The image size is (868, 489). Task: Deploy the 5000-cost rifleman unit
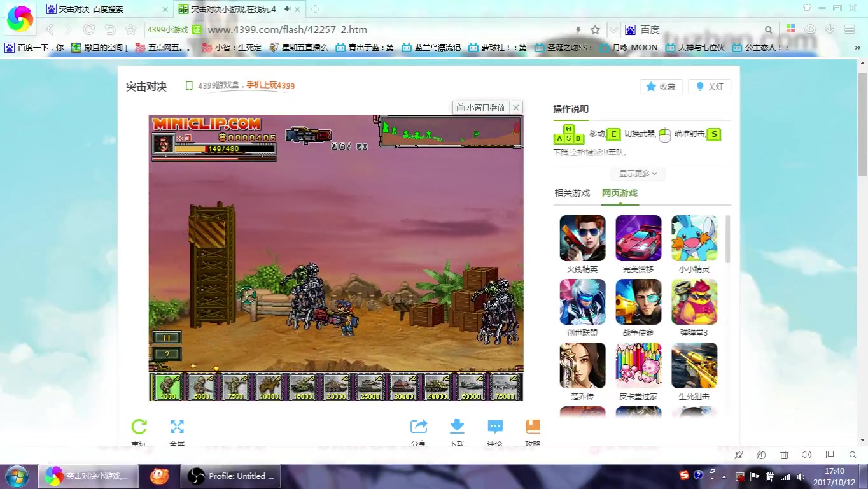(202, 386)
